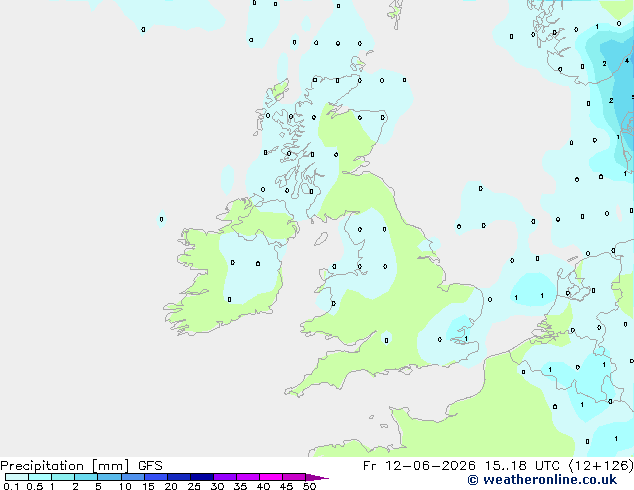This screenshot has width=634, height=490.
Task: Pick the 15–20 mm legend color swatch
Action: tap(155, 477)
